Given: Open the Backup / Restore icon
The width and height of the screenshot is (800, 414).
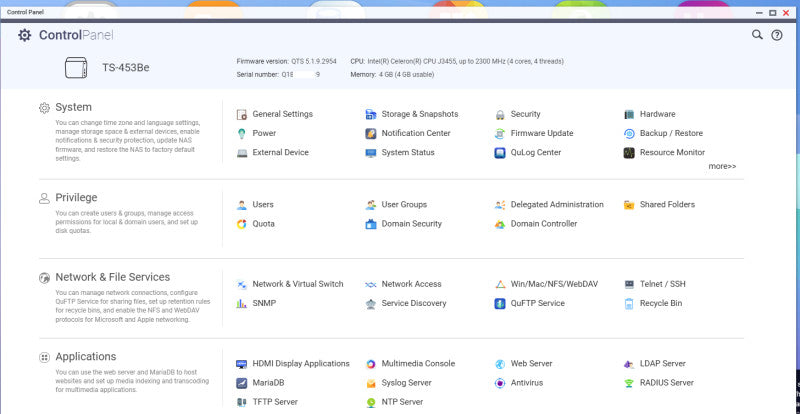Looking at the screenshot, I should tap(629, 134).
